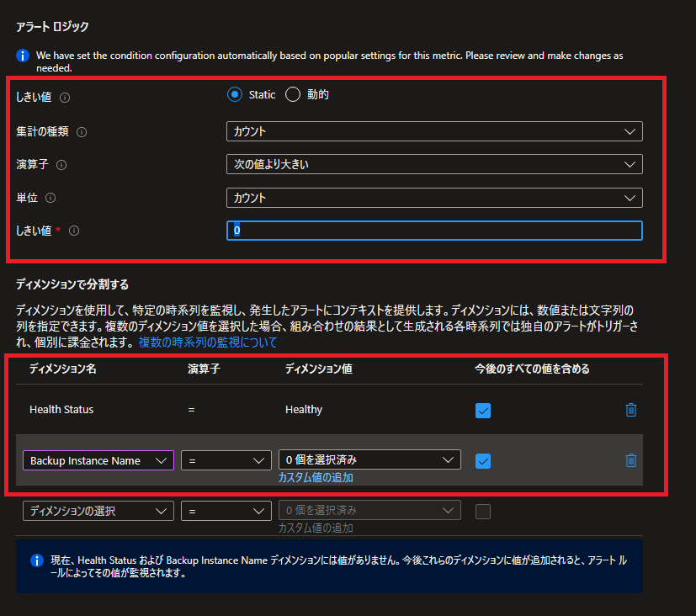This screenshot has height=616, width=696.
Task: Open operator dropdown in Backup Instance Name row
Action: click(x=226, y=460)
